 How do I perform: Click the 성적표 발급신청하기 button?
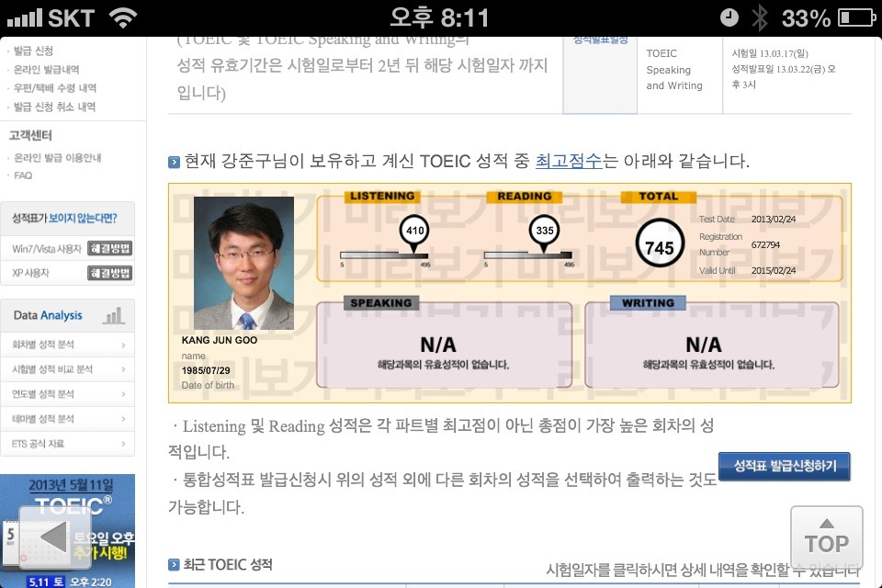(x=784, y=466)
